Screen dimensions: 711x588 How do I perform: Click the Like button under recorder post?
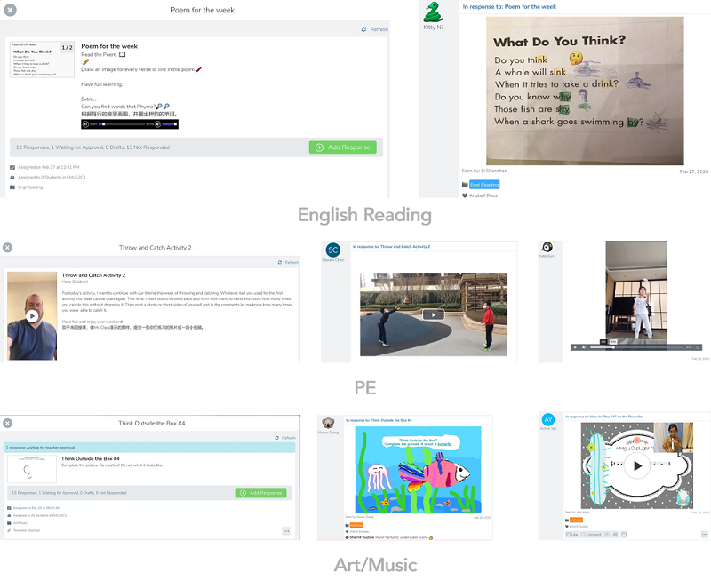point(572,535)
